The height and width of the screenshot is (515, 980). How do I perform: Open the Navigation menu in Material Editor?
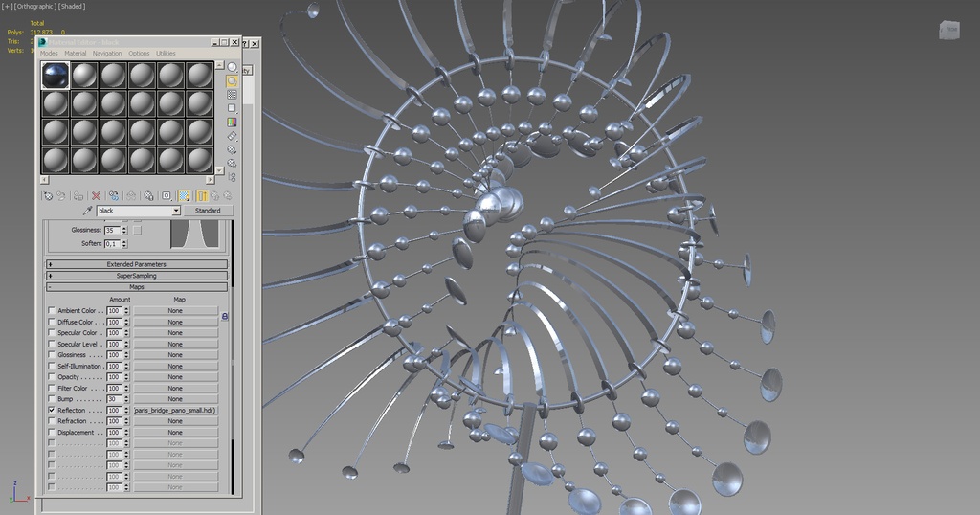pos(107,54)
